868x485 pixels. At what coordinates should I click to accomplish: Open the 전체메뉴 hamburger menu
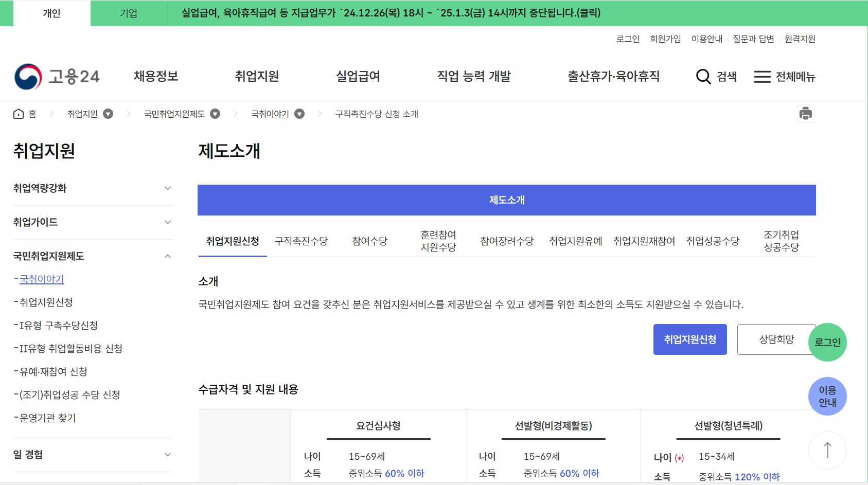click(x=784, y=76)
